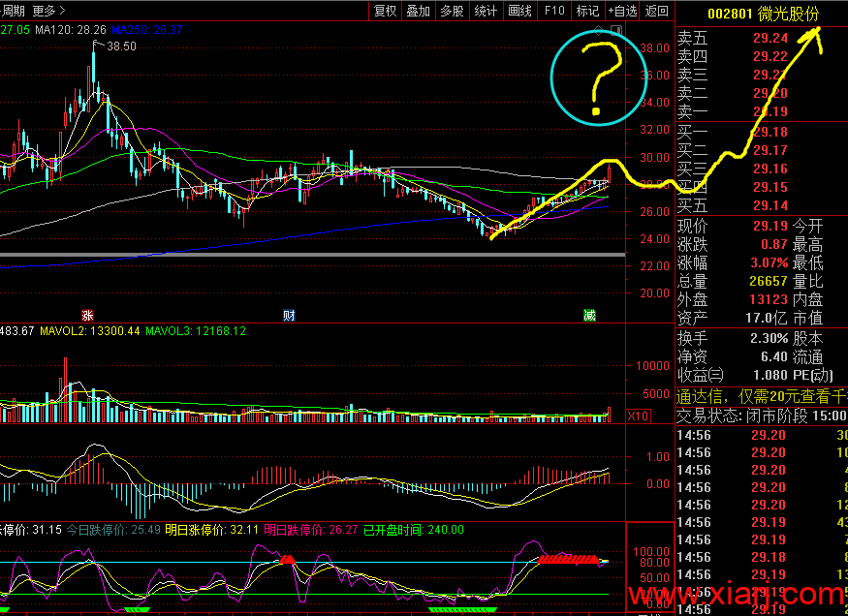Open the 通达信 advertisement link
This screenshot has width=848, height=616.
point(762,396)
